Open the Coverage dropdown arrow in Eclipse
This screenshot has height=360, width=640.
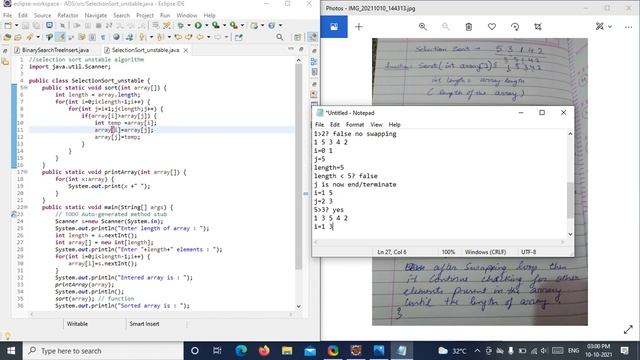click(224, 25)
